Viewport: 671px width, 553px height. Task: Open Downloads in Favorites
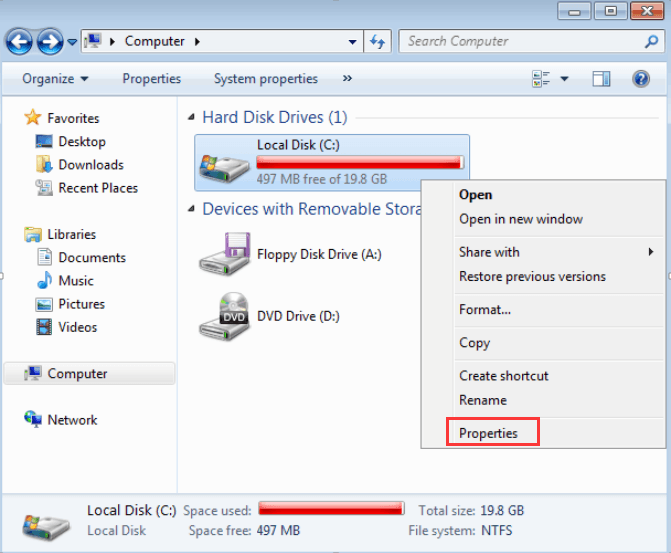click(x=91, y=165)
